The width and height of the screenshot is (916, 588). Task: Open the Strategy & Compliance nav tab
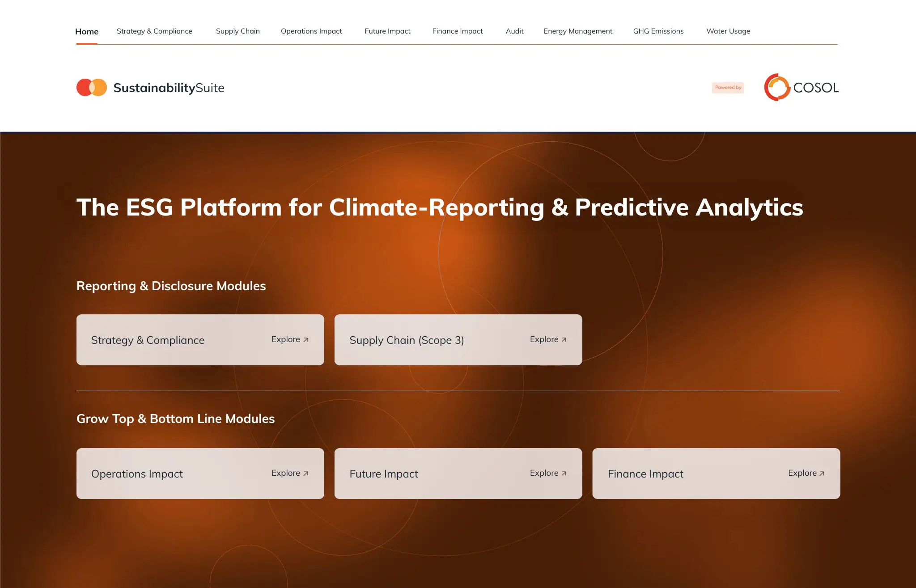coord(154,31)
